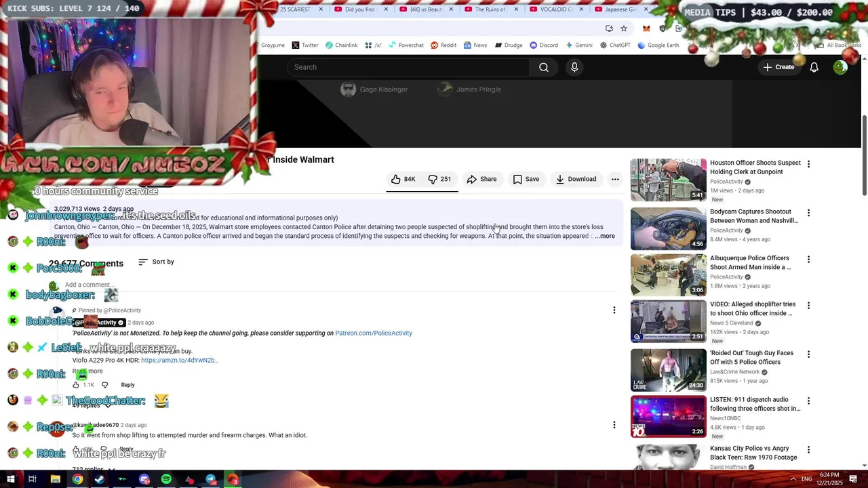Open YouTube notifications bell
Image resolution: width=868 pixels, height=488 pixels.
(x=814, y=67)
